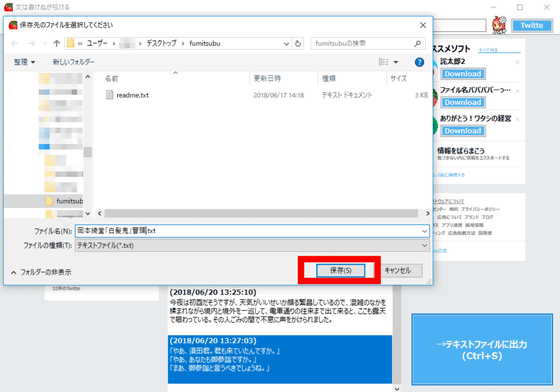Viewport: 560px width, 392px height.
Task: Click the red-haired mascot character icon
Action: 499,25
